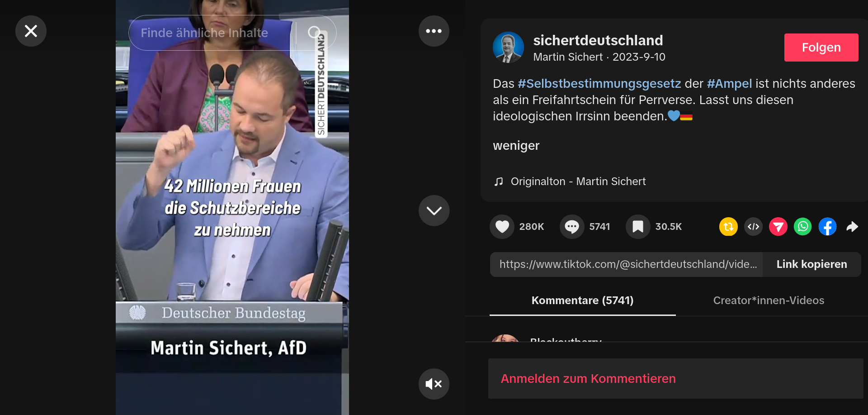Repost video using the yellow repost icon
This screenshot has height=415, width=868.
pos(728,227)
